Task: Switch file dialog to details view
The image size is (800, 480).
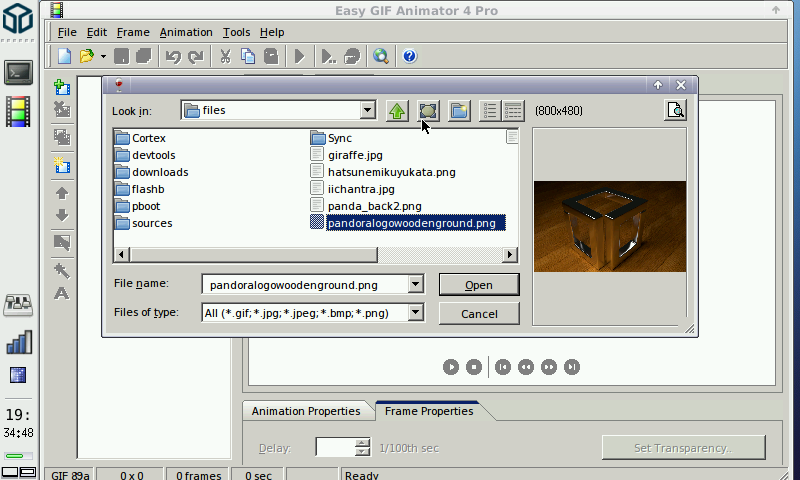Action: [513, 111]
